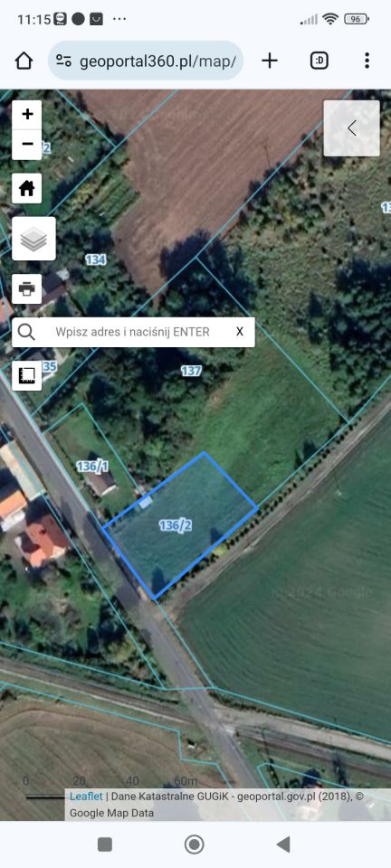Image resolution: width=391 pixels, height=868 pixels.
Task: Clear the address search with X
Action: click(x=239, y=332)
